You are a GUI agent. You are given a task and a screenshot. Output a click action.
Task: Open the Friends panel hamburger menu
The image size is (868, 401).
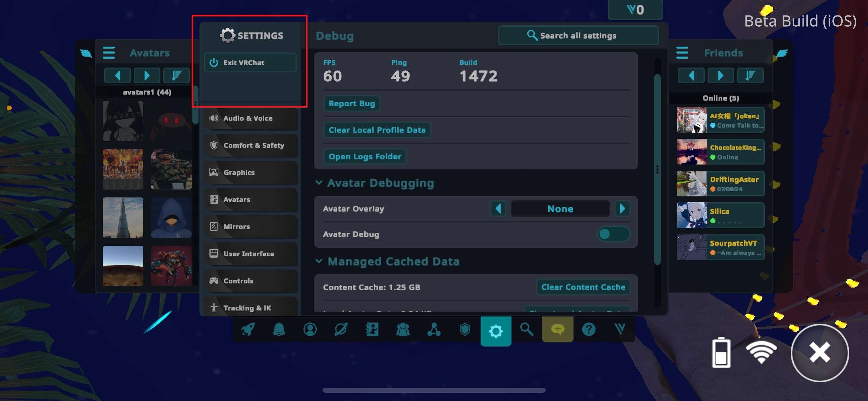(x=682, y=53)
